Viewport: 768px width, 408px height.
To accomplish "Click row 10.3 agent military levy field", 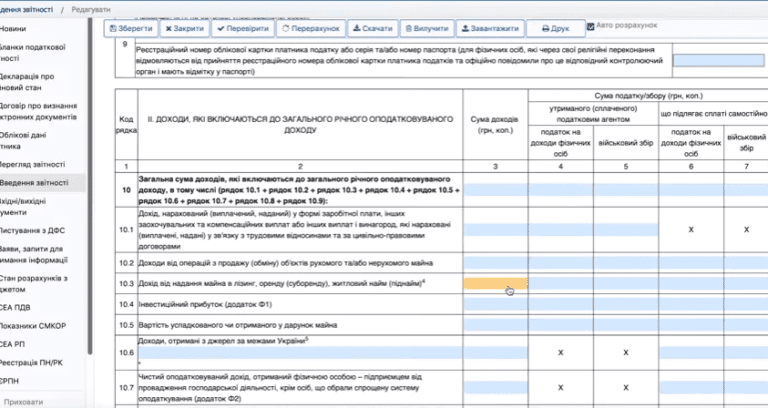I will [626, 284].
